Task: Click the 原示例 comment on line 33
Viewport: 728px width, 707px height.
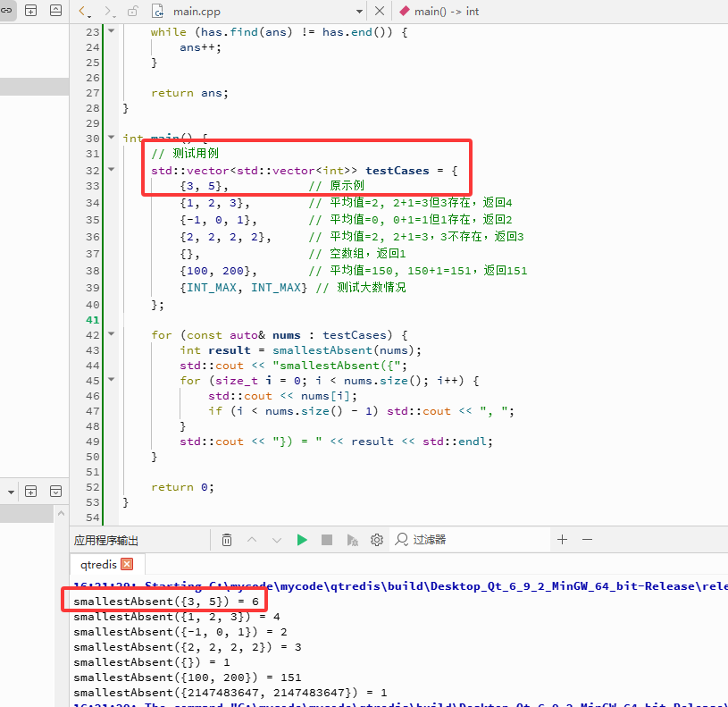Action: pos(336,186)
